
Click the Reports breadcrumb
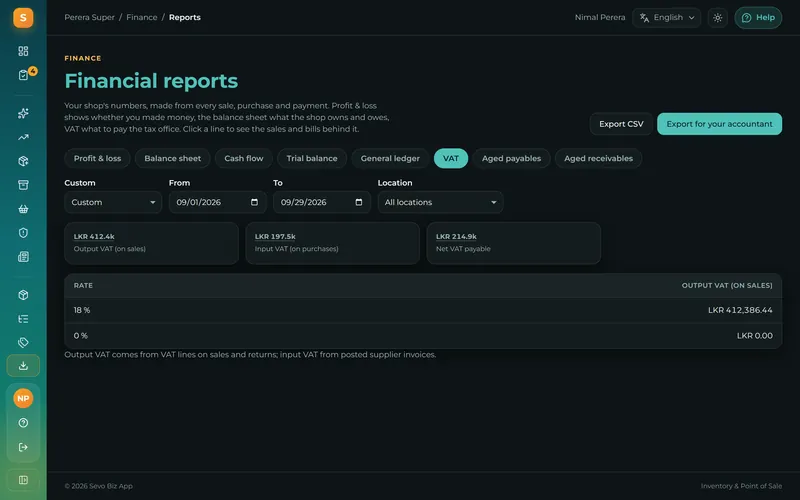(185, 17)
